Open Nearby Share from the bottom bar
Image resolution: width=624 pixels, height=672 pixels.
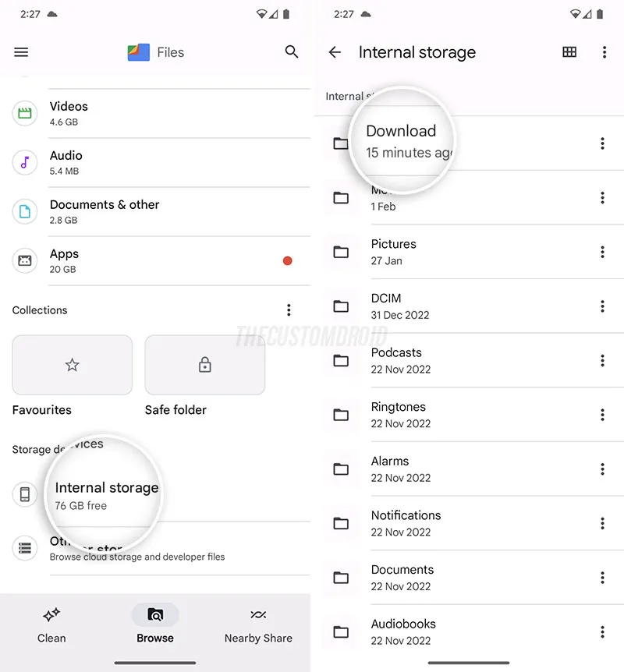(258, 616)
